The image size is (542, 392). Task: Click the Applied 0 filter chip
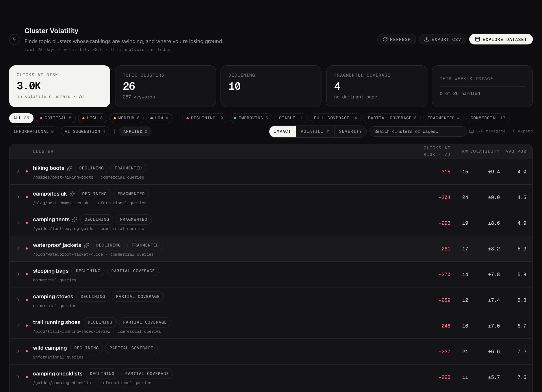click(x=135, y=131)
